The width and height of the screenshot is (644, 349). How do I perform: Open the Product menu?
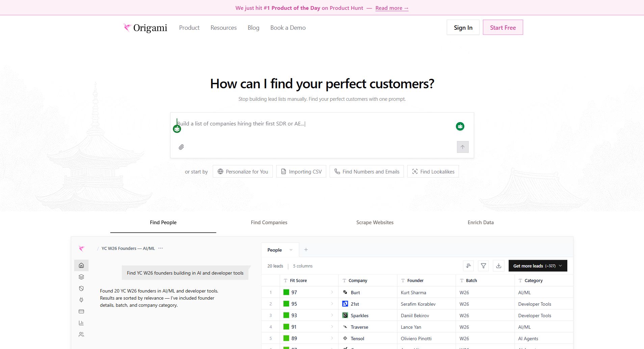[189, 28]
